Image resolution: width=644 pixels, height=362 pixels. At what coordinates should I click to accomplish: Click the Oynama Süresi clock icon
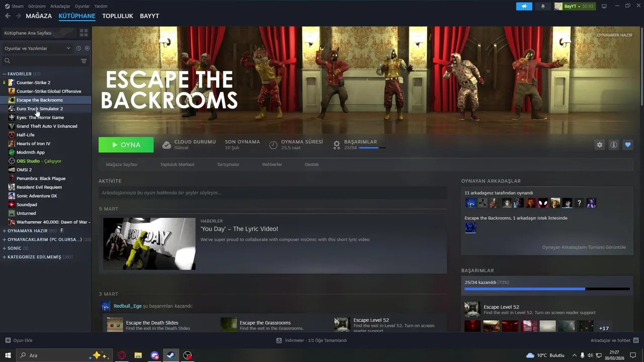[x=273, y=145]
